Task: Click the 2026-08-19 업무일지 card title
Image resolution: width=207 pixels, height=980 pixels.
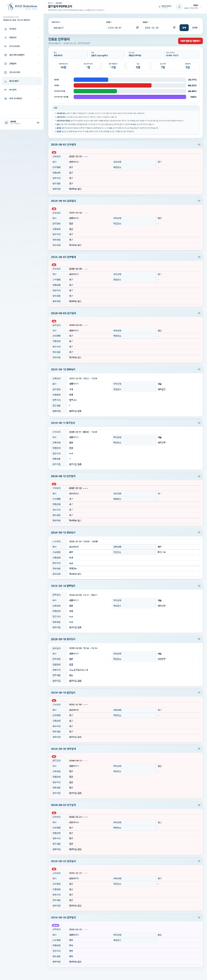Action: tap(64, 693)
